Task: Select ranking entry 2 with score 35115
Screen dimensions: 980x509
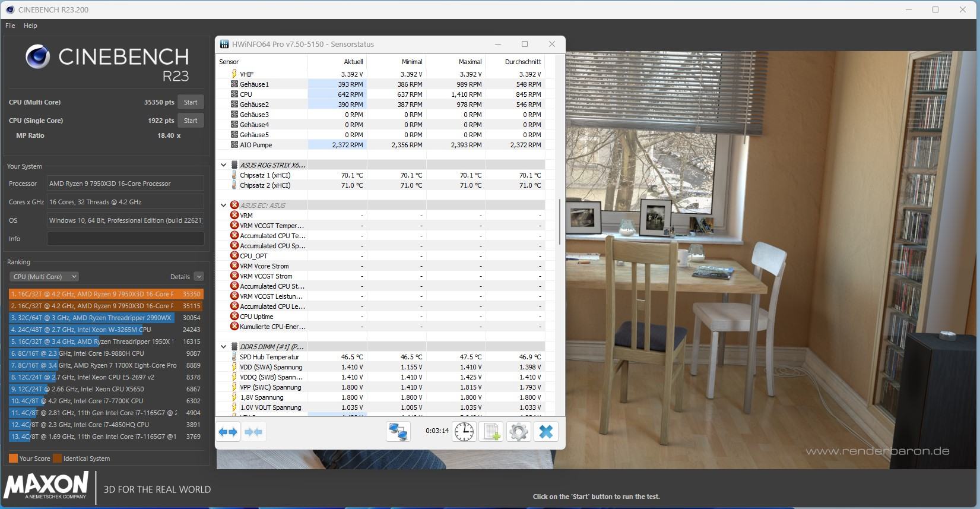Action: pos(106,306)
